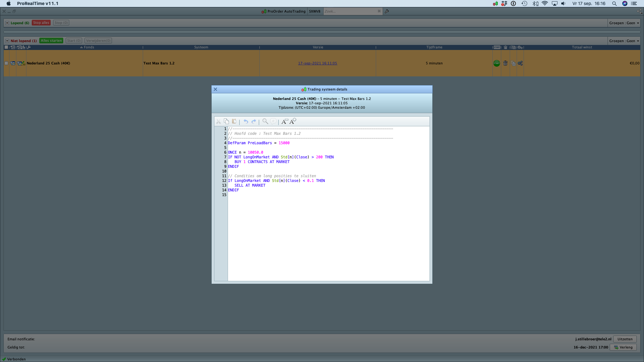Click magnifier search icon in code toolbar
The image size is (644, 362).
265,121
